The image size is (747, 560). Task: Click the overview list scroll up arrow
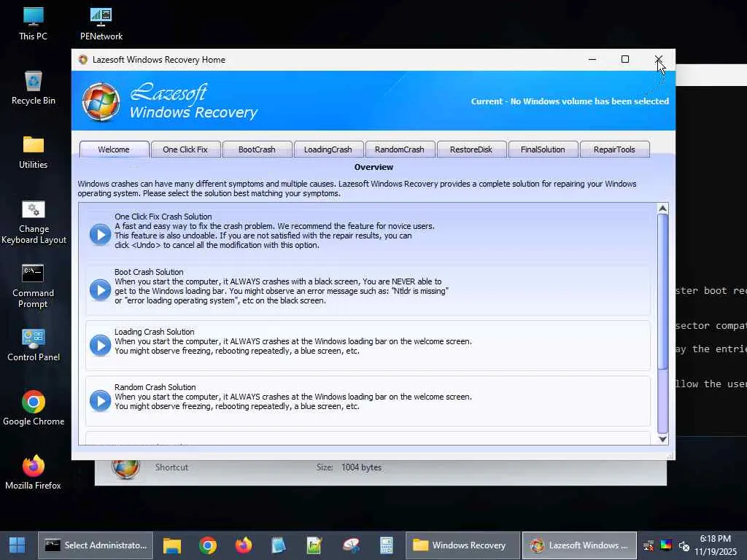point(662,209)
